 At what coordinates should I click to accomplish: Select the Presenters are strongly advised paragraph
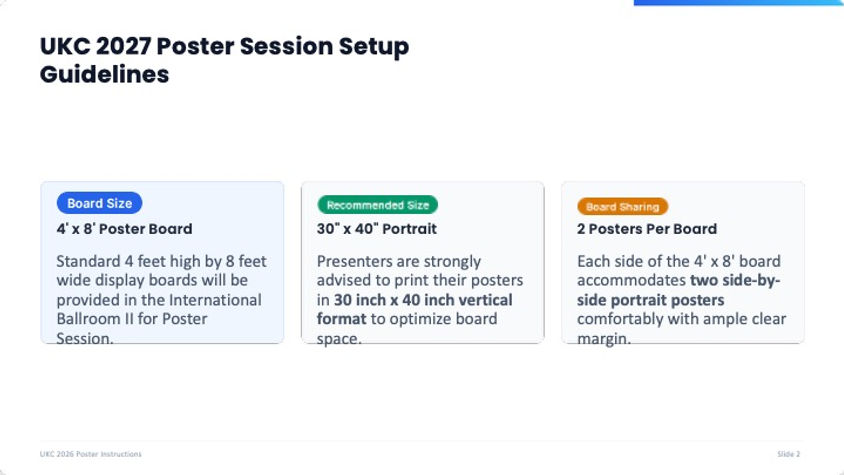(420, 300)
